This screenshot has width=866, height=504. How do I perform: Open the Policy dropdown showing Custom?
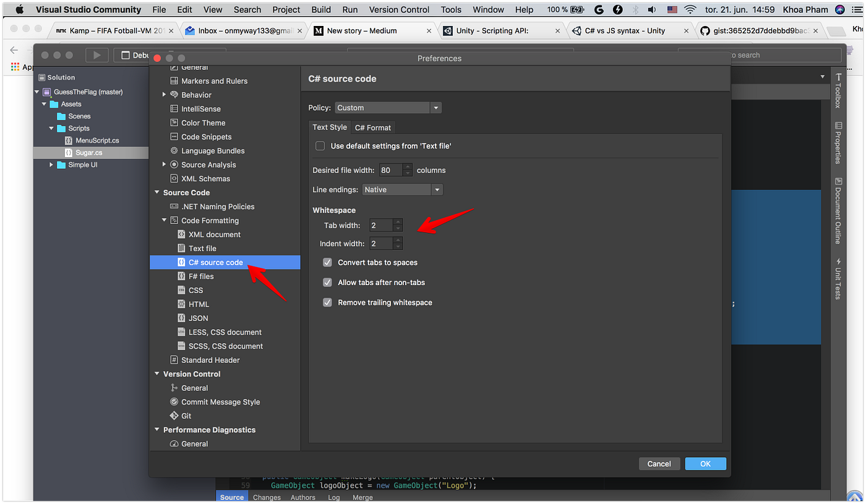click(x=436, y=107)
